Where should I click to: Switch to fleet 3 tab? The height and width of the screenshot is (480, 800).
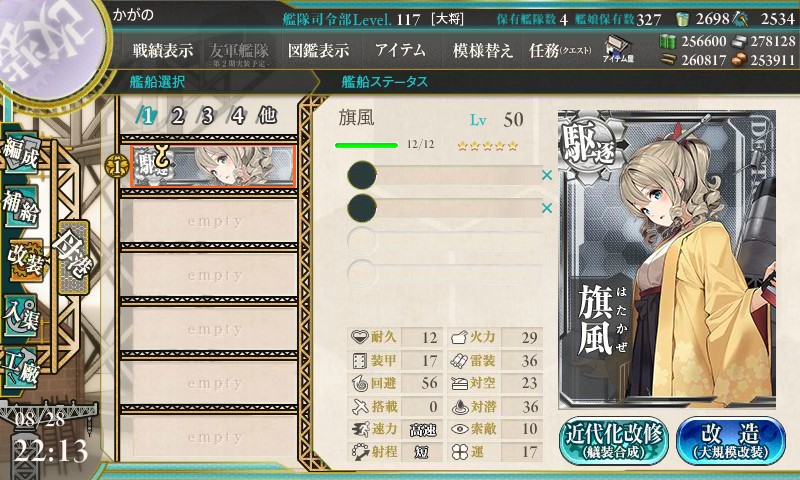[x=207, y=116]
